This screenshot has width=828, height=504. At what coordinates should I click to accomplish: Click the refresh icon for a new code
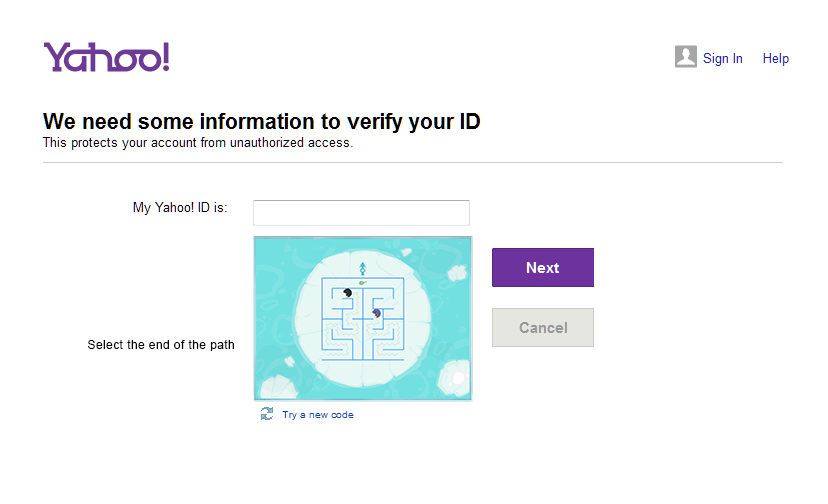(x=267, y=414)
